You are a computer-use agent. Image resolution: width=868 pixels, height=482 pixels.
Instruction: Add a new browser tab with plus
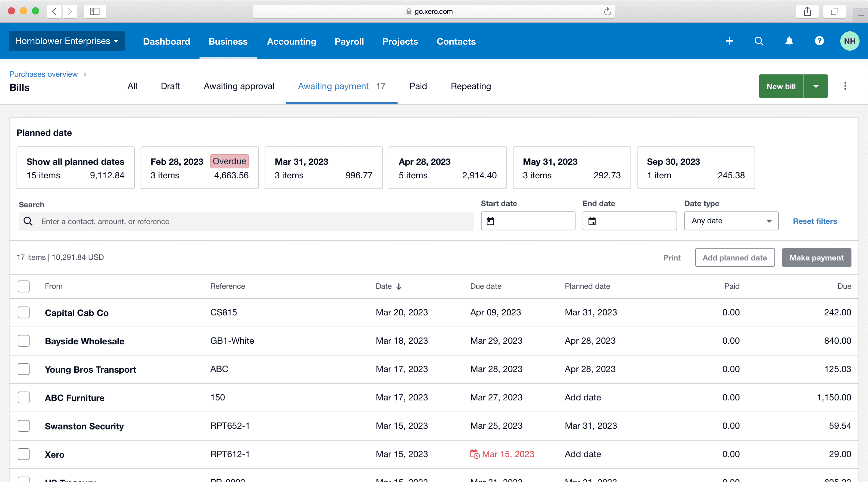pos(860,15)
